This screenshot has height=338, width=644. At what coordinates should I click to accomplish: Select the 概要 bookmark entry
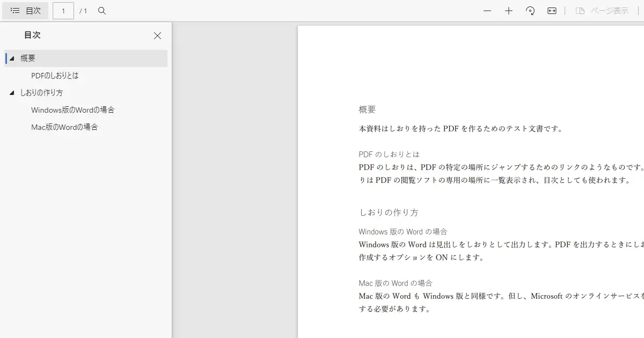pos(86,58)
